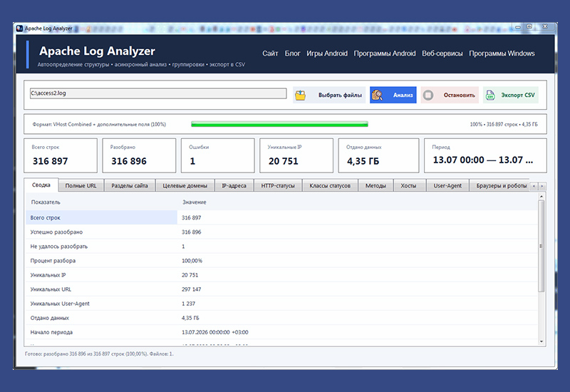Image resolution: width=570 pixels, height=392 pixels.
Task: Click the Apache Log Analyzer title bar app icon
Action: 20,29
